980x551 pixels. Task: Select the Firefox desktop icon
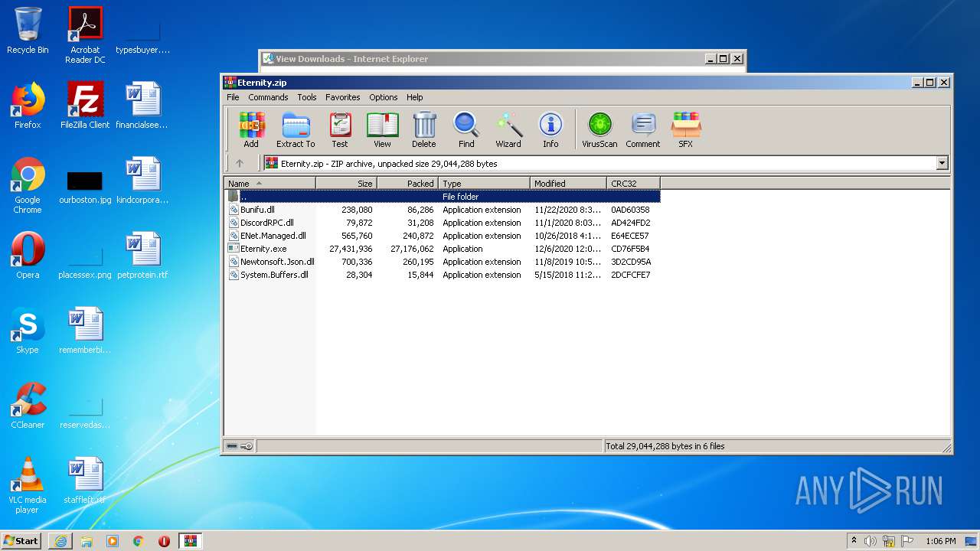click(x=28, y=106)
